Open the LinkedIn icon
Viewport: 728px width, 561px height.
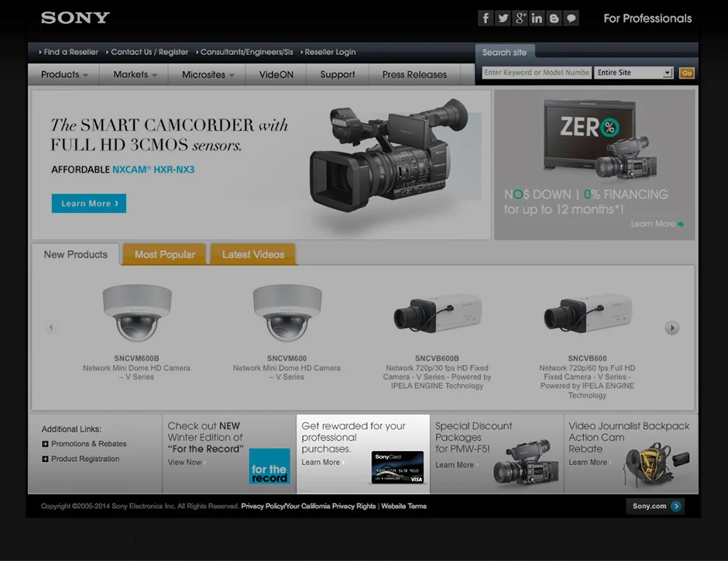[537, 18]
